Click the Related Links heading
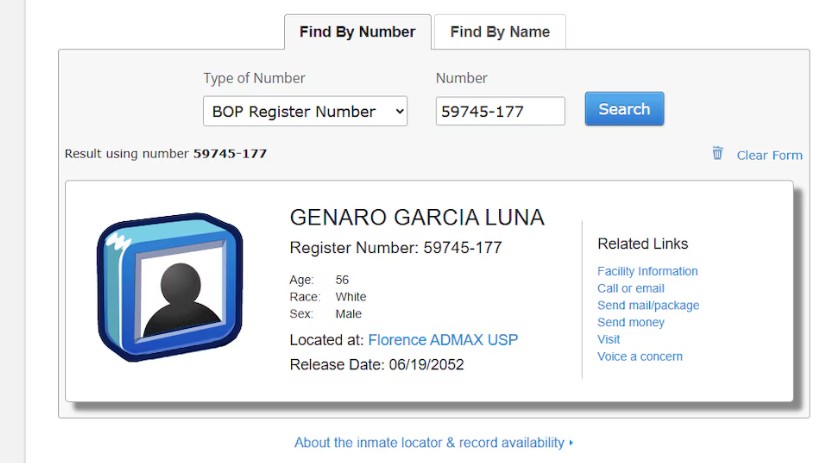Viewport: 838px width, 463px height. pos(642,243)
